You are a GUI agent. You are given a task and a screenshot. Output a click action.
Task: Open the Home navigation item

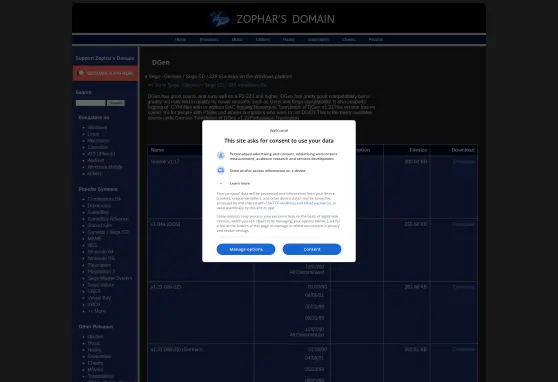[x=180, y=40]
